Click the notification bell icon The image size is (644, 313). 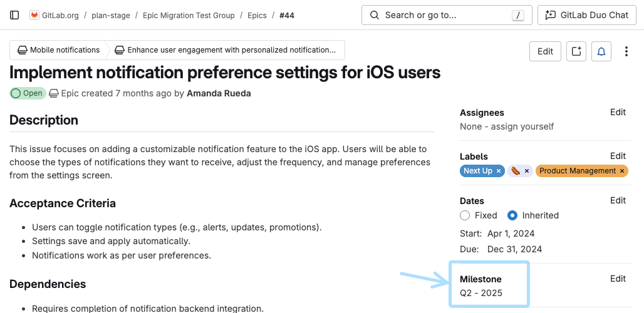click(601, 51)
